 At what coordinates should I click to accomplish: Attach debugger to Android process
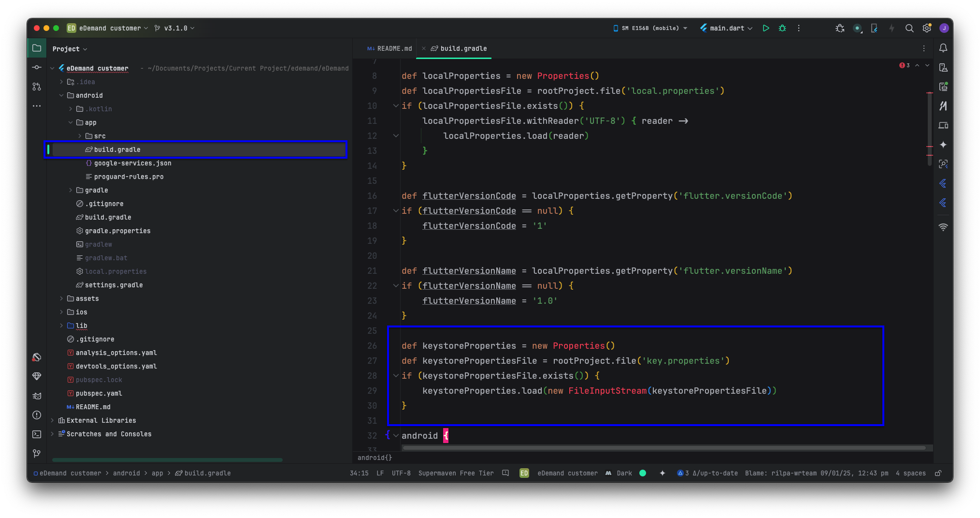point(840,28)
